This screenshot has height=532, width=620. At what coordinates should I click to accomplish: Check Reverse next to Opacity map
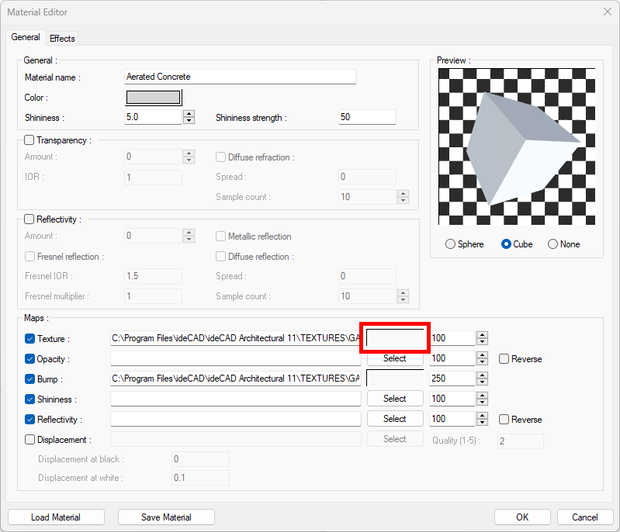point(504,359)
